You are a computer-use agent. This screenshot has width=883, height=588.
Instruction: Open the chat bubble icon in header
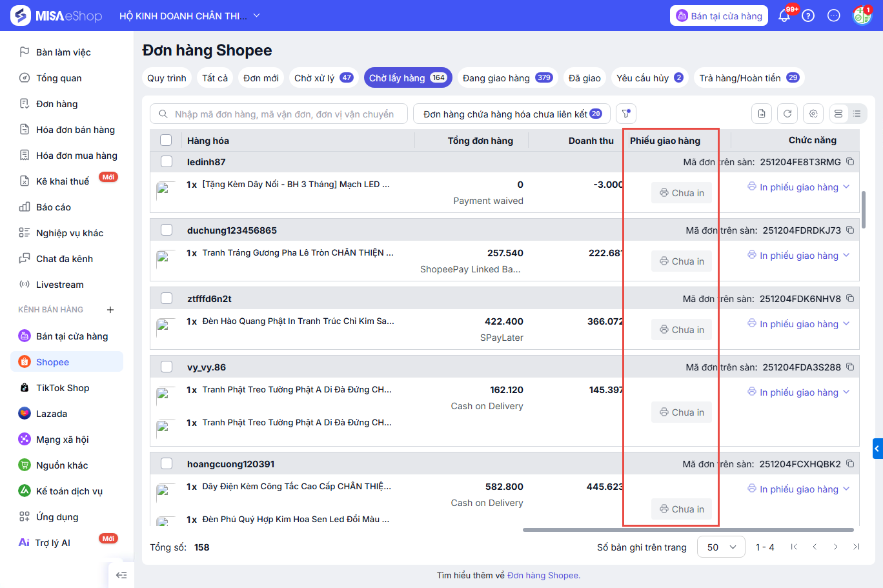(834, 15)
